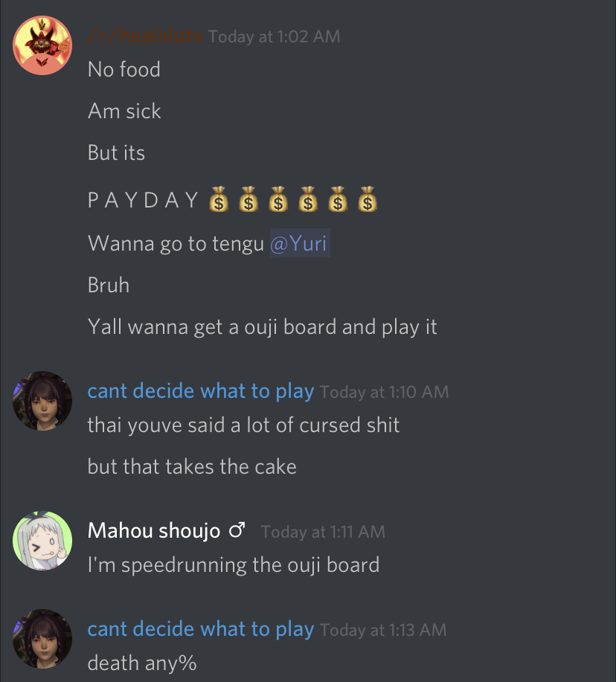This screenshot has width=616, height=682.
Task: Click the "but that takes the cake" message
Action: (x=192, y=467)
